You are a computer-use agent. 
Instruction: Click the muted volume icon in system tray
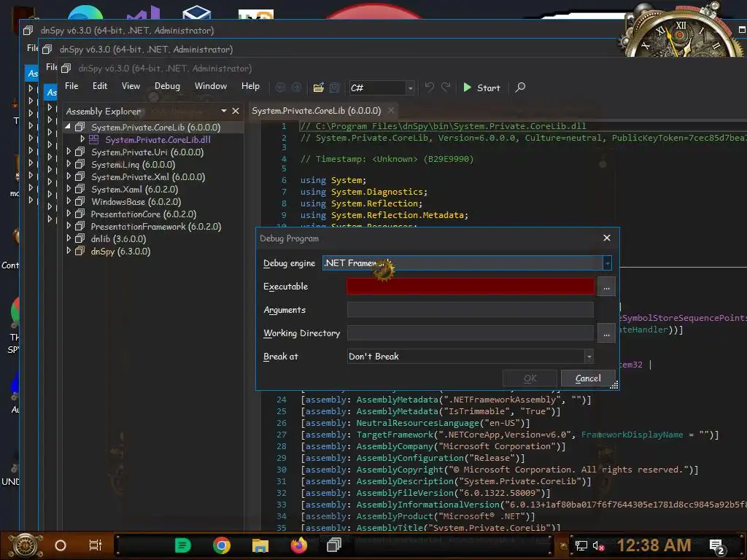click(x=598, y=545)
